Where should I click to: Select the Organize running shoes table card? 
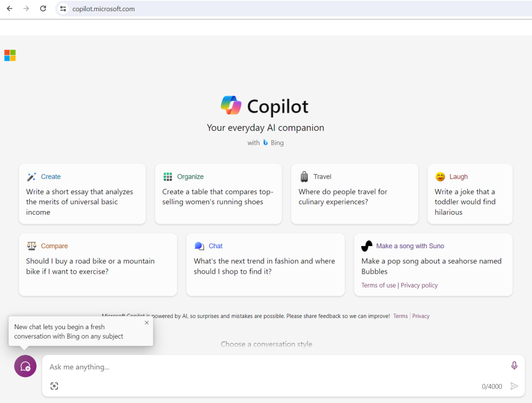coord(218,194)
